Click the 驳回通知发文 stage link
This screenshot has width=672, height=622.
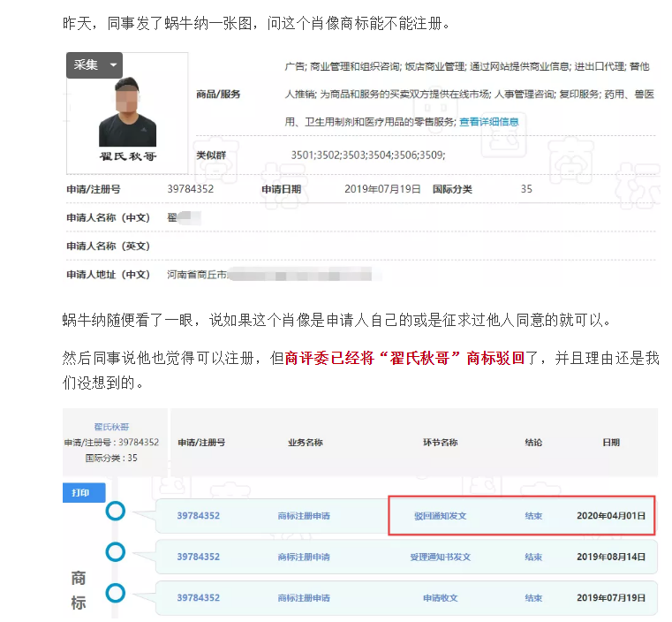(x=440, y=516)
